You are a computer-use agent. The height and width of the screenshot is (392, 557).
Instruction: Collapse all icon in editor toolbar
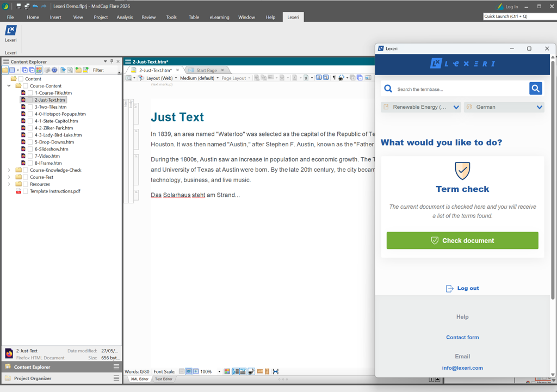(360, 78)
